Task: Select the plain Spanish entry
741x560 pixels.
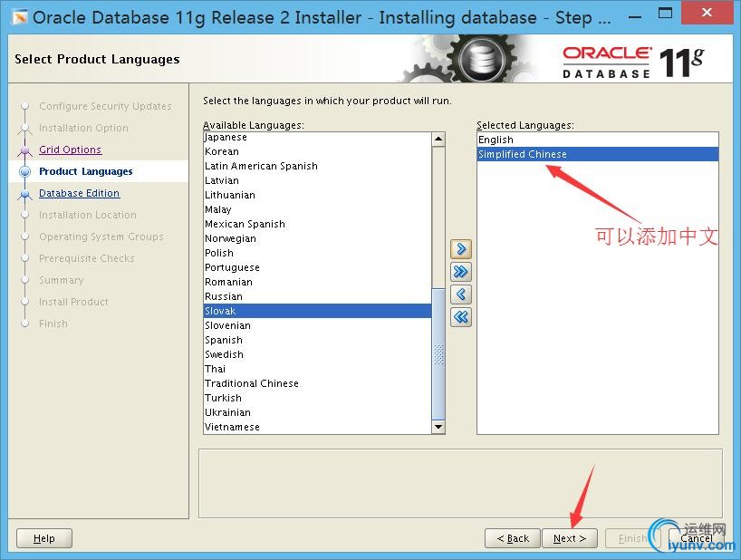Action: 317,340
